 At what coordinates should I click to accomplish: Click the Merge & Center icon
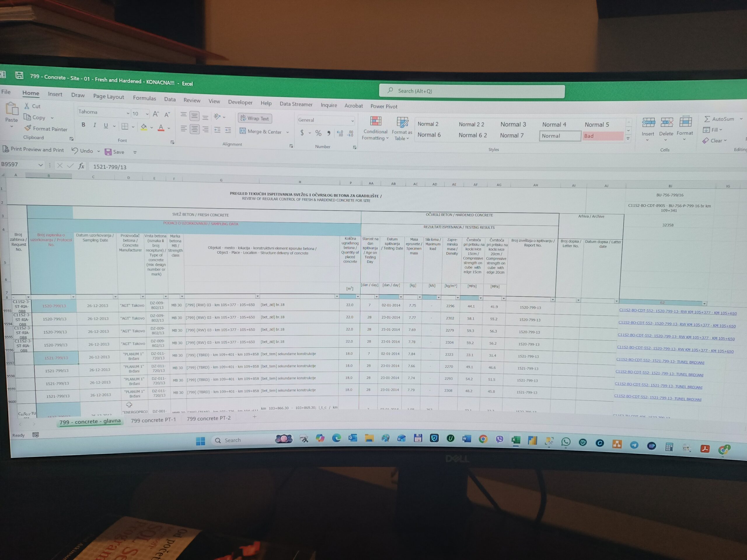tap(242, 131)
